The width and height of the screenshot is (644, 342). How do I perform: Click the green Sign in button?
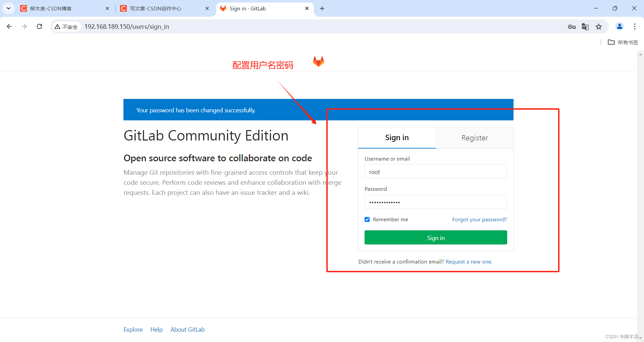[x=436, y=237]
